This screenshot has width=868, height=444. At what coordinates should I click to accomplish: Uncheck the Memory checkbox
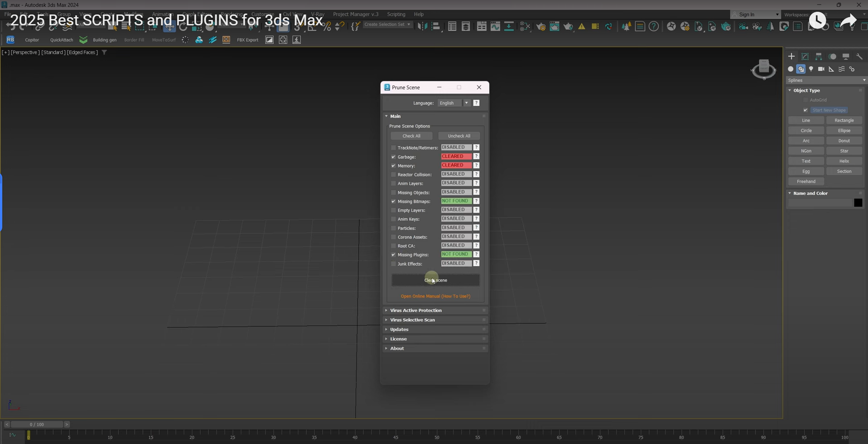[393, 166]
